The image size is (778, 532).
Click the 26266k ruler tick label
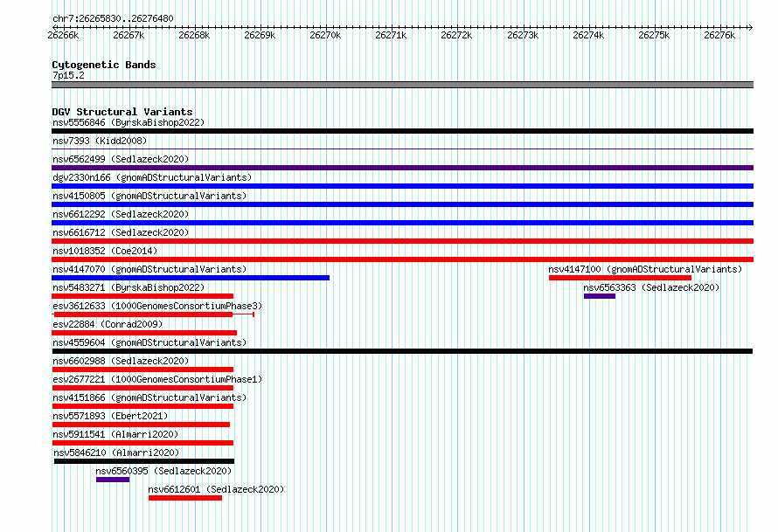pos(63,35)
